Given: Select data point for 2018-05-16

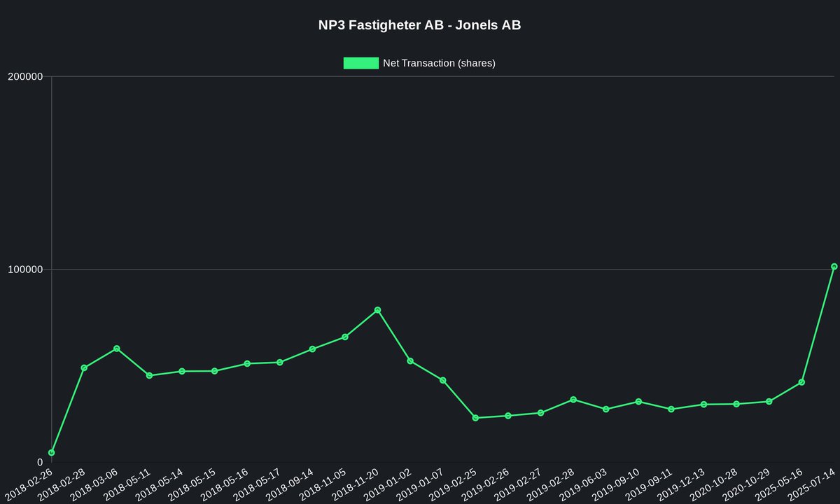Looking at the screenshot, I should pos(247,363).
